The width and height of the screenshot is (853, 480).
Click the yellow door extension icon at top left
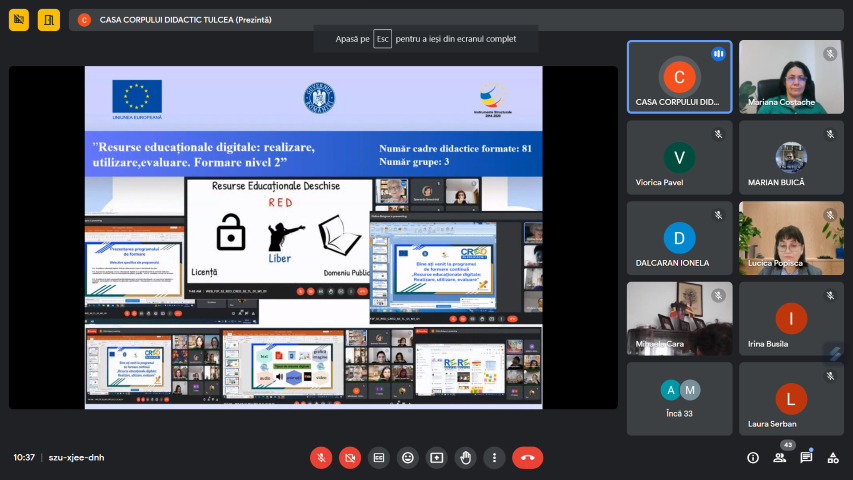click(49, 19)
